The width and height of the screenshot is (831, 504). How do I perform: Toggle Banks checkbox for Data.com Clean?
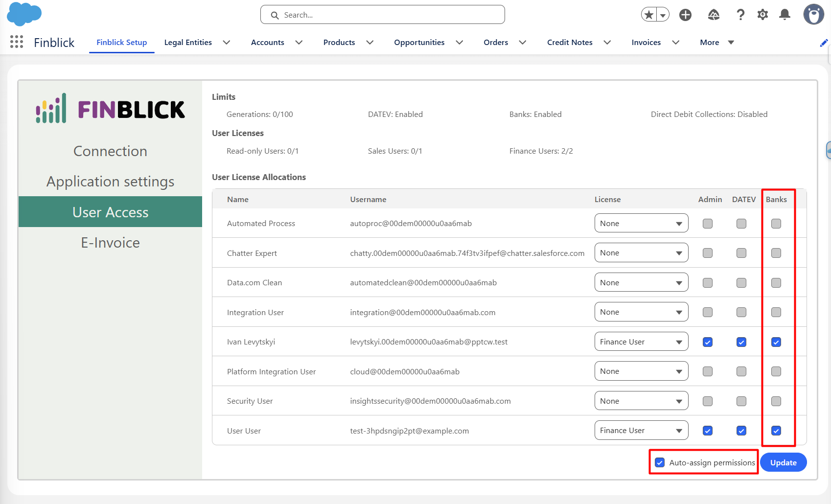pyautogui.click(x=776, y=283)
